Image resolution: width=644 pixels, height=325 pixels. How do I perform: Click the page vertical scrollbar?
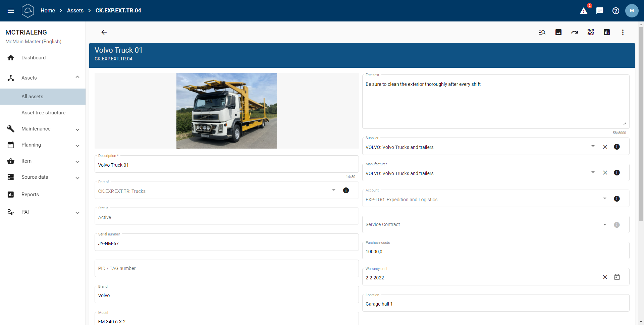[641, 124]
